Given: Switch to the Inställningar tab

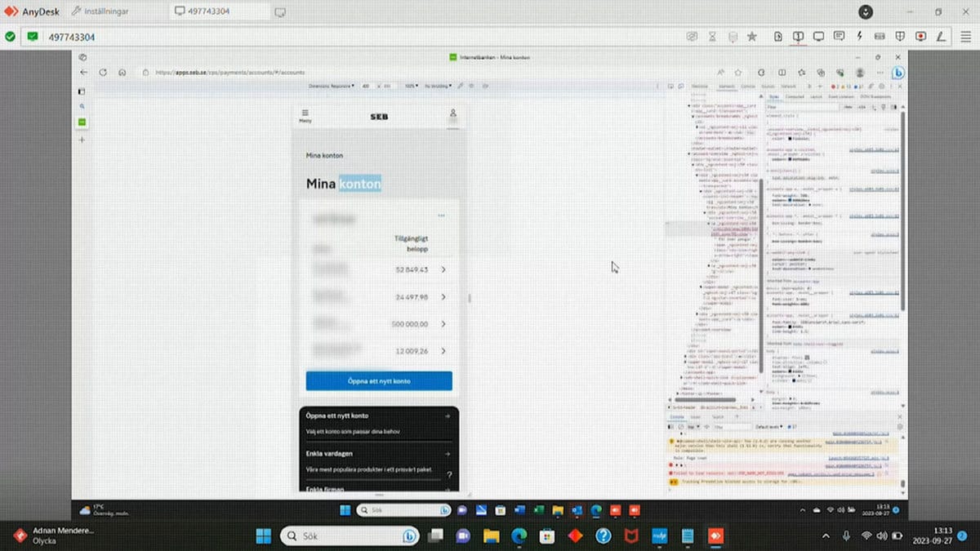Looking at the screenshot, I should (x=100, y=11).
